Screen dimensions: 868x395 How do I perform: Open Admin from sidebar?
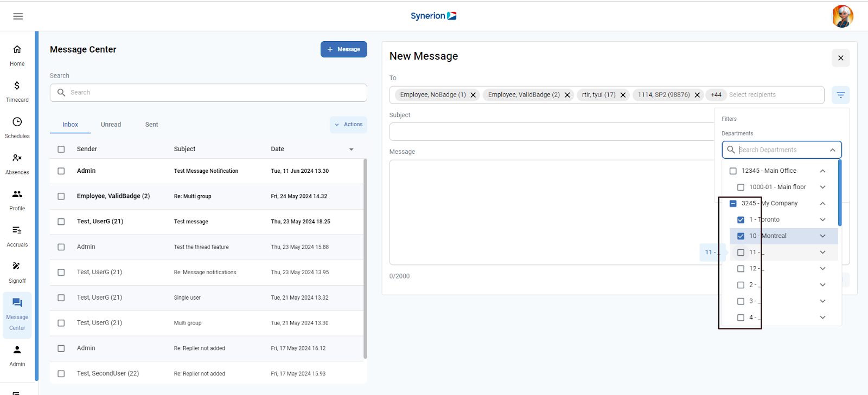pyautogui.click(x=17, y=356)
